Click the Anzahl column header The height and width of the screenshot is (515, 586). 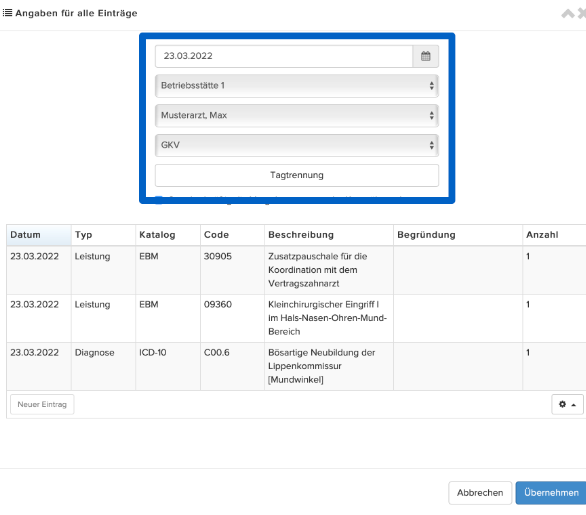pos(554,235)
